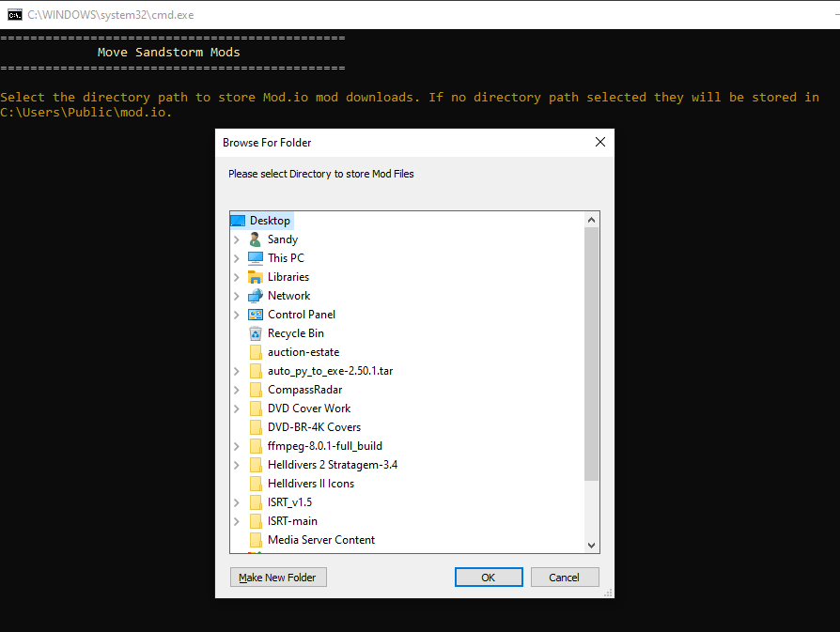Expand the ISRT_v1.5 folder
Image resolution: width=840 pixels, height=632 pixels.
tap(236, 502)
